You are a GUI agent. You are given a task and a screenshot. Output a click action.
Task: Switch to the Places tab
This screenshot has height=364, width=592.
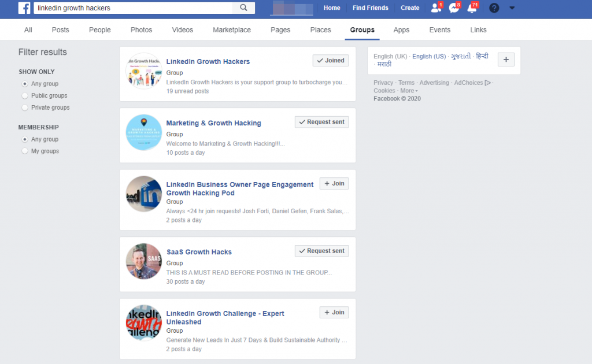pos(320,30)
